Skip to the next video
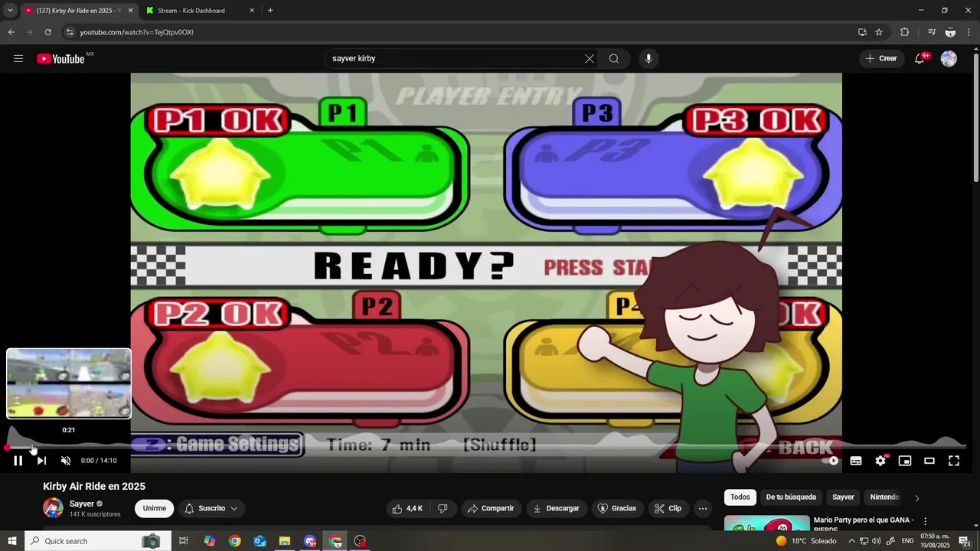Viewport: 980px width, 551px height. pyautogui.click(x=41, y=461)
